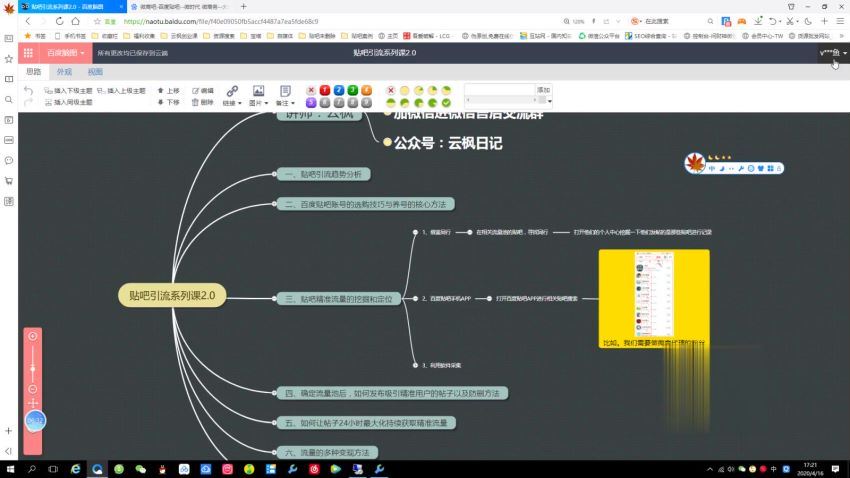Toggle the browser night mode moon icon

tap(808, 21)
